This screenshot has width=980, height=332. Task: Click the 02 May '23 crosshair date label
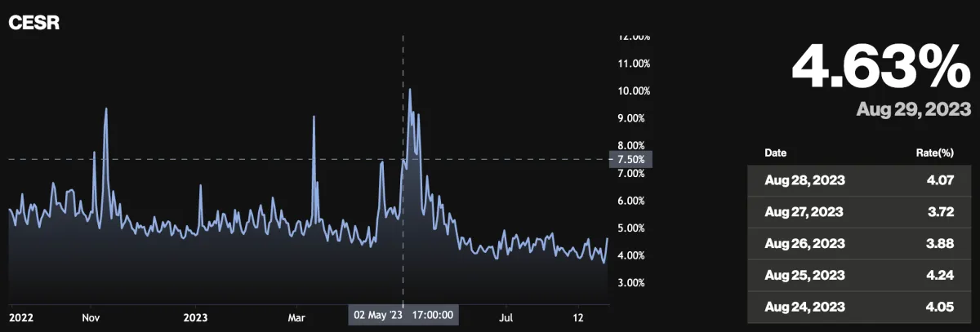point(403,314)
